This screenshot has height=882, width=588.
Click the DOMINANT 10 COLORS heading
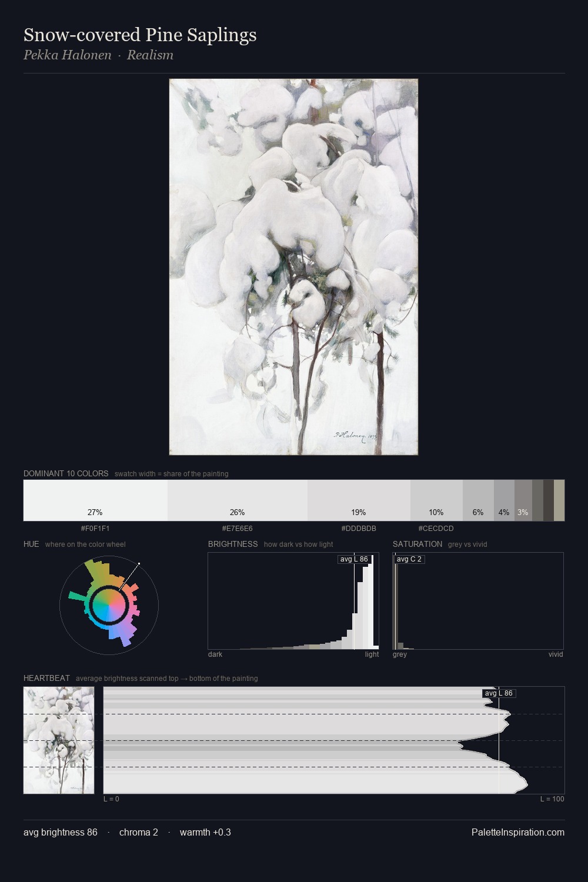66,473
